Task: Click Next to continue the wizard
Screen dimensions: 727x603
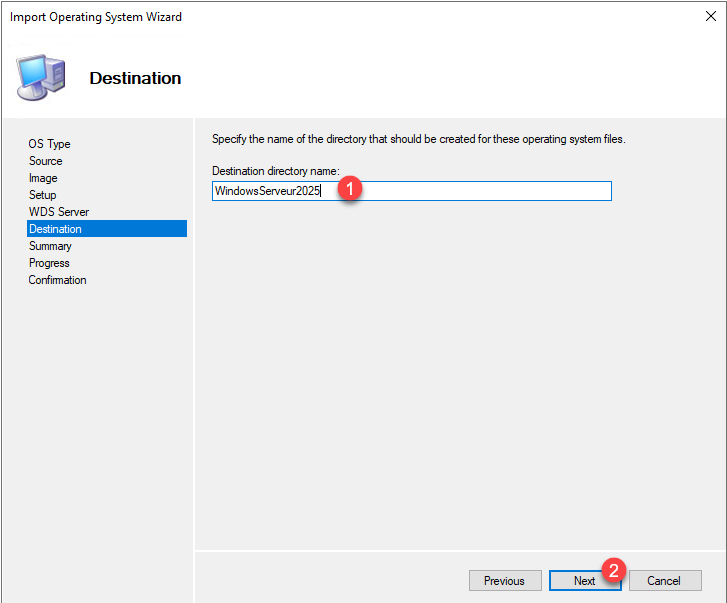Action: tap(584, 581)
